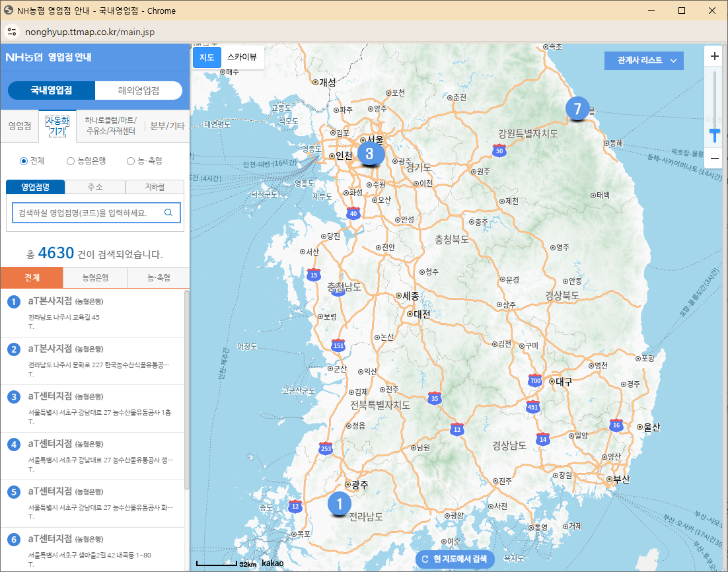Click 현 지도에서 검색 button
Image resolution: width=728 pixels, height=572 pixels.
[x=455, y=559]
